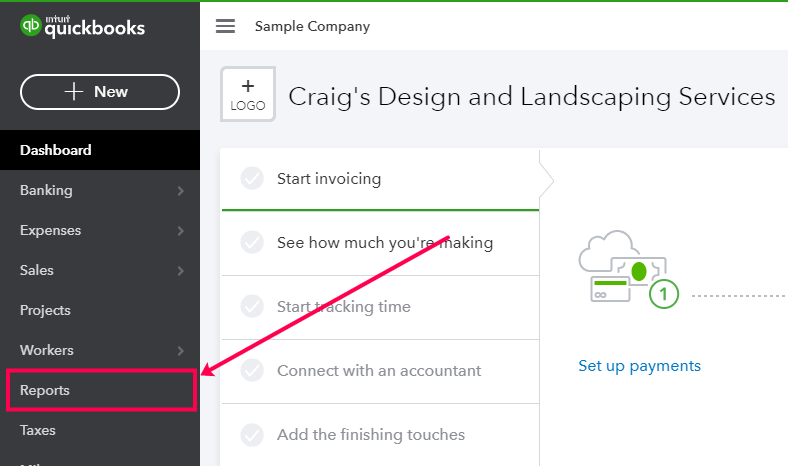Viewport: 788px width, 466px height.
Task: Select the Start tracking time step
Action: (x=380, y=307)
